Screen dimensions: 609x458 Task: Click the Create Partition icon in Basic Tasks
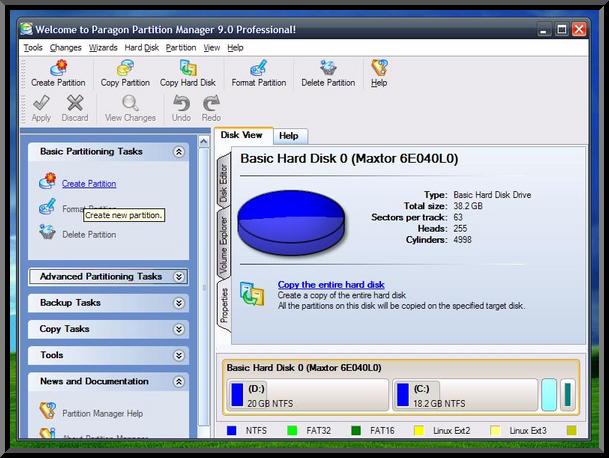pos(48,181)
